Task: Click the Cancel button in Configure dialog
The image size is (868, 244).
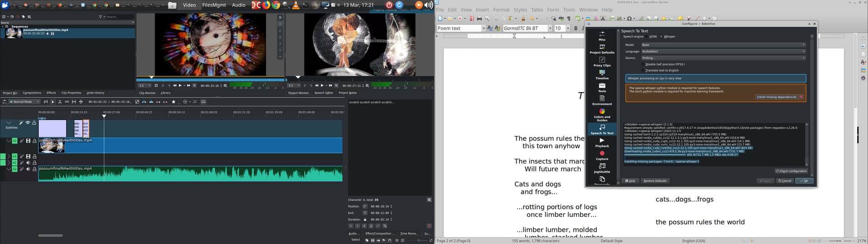Action: (x=785, y=181)
